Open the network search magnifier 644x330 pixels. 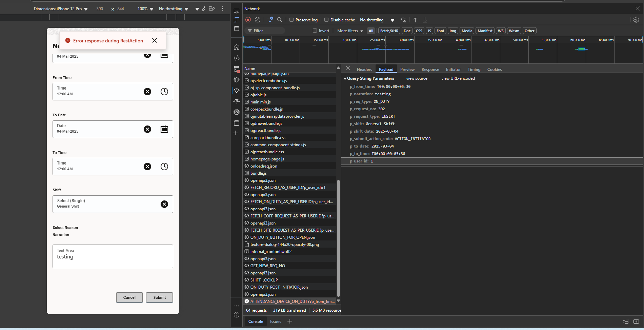280,20
